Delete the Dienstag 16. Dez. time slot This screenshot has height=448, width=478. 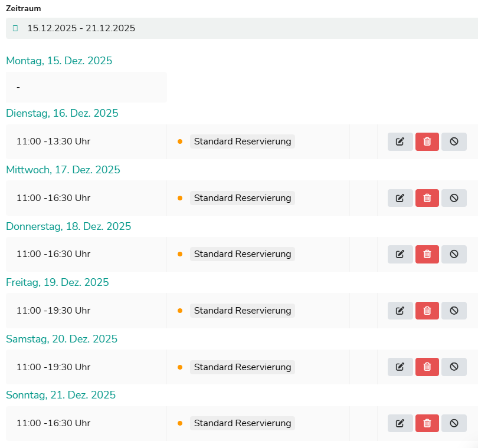[427, 141]
